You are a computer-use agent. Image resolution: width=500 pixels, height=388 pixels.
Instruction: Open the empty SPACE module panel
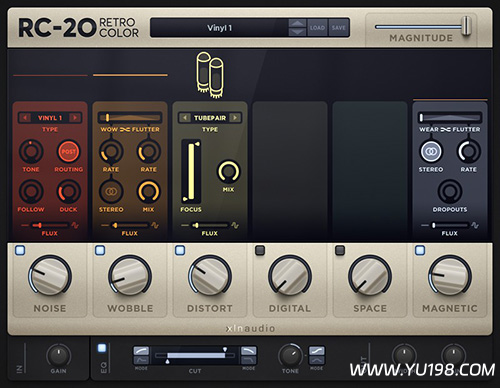(x=370, y=171)
